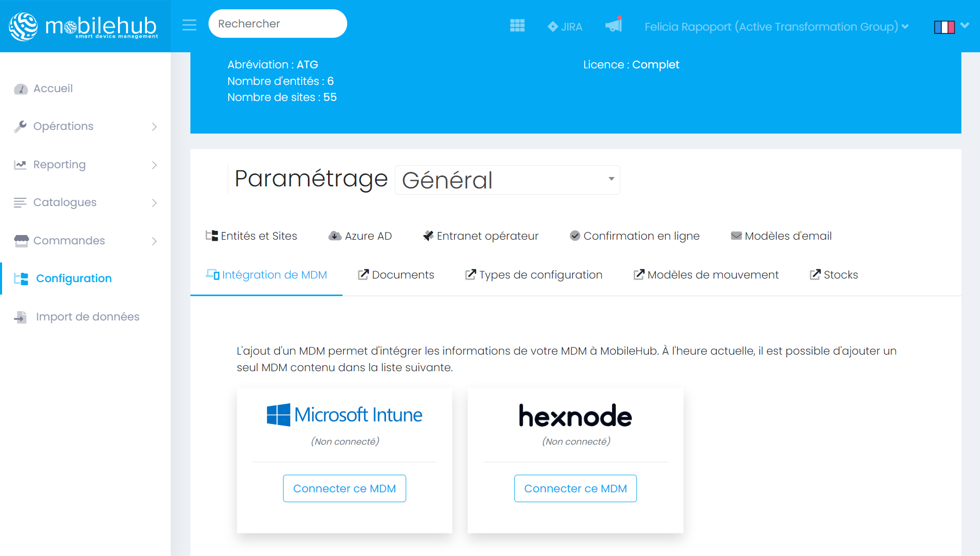Switch to the Azure AD tab
The image size is (980, 556).
pyautogui.click(x=360, y=236)
